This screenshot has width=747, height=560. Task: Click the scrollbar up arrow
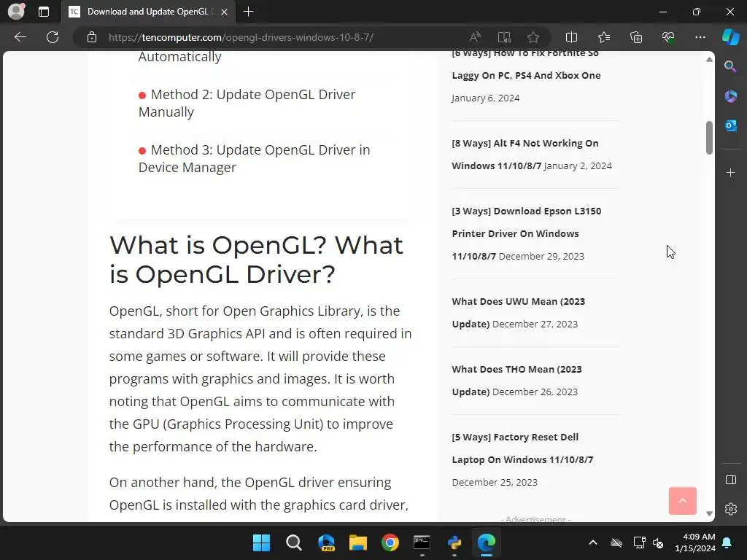(x=709, y=60)
